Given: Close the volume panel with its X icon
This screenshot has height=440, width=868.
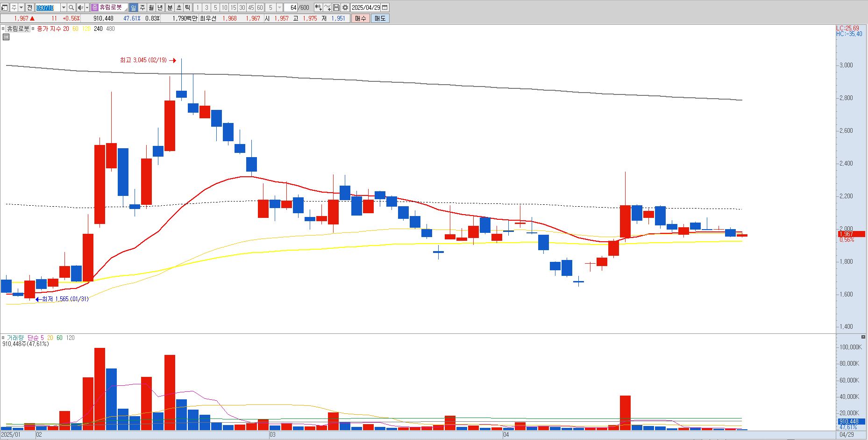Looking at the screenshot, I should point(863,337).
